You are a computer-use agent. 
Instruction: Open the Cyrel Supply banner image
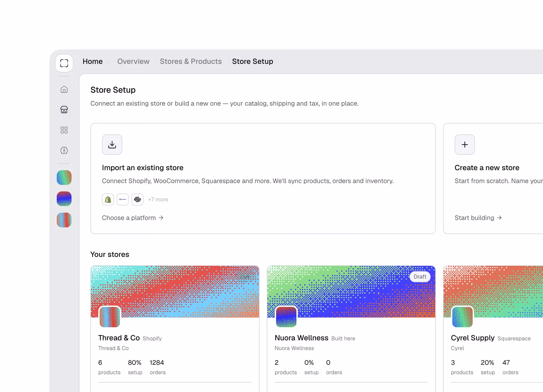click(493, 291)
